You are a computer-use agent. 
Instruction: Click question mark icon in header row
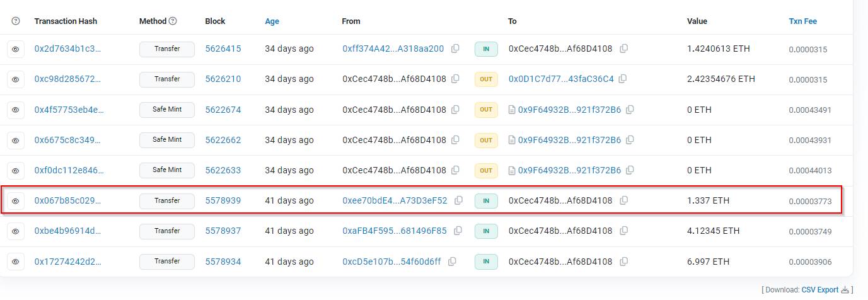pyautogui.click(x=16, y=21)
